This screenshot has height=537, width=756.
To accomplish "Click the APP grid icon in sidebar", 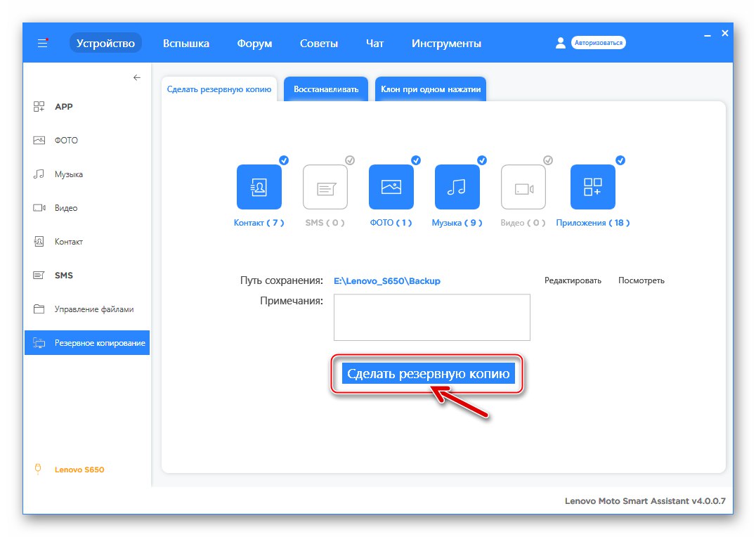I will tap(39, 107).
